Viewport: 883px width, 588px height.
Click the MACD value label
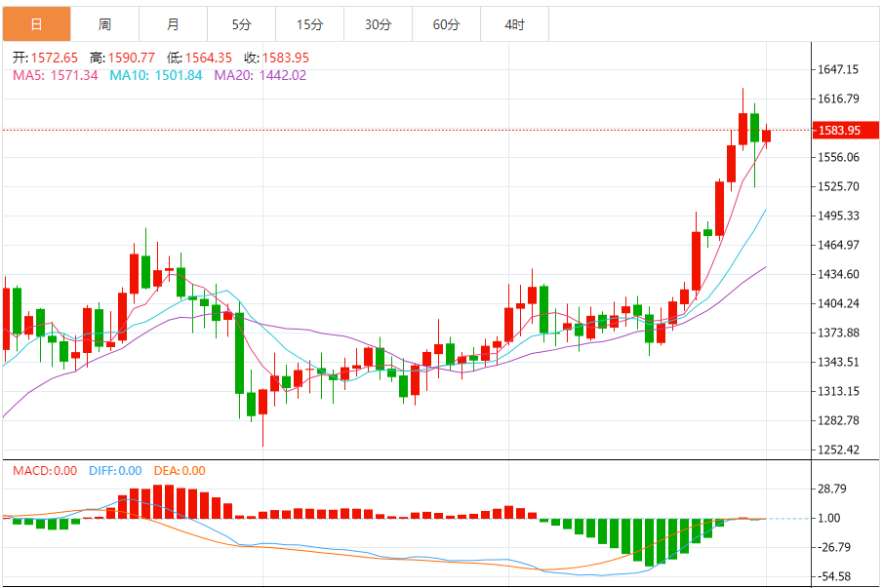click(x=44, y=471)
